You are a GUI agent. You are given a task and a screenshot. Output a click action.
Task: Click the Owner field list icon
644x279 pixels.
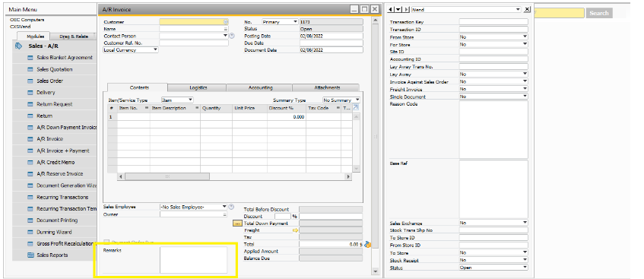(225, 214)
